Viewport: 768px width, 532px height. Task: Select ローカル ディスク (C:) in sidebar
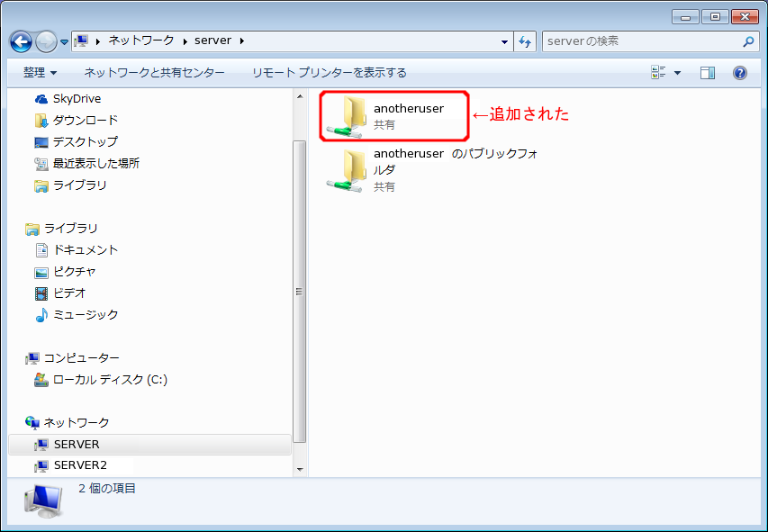(109, 380)
